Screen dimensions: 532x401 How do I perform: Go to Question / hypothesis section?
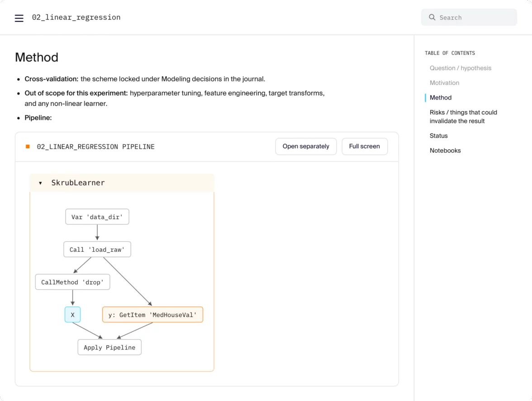460,68
